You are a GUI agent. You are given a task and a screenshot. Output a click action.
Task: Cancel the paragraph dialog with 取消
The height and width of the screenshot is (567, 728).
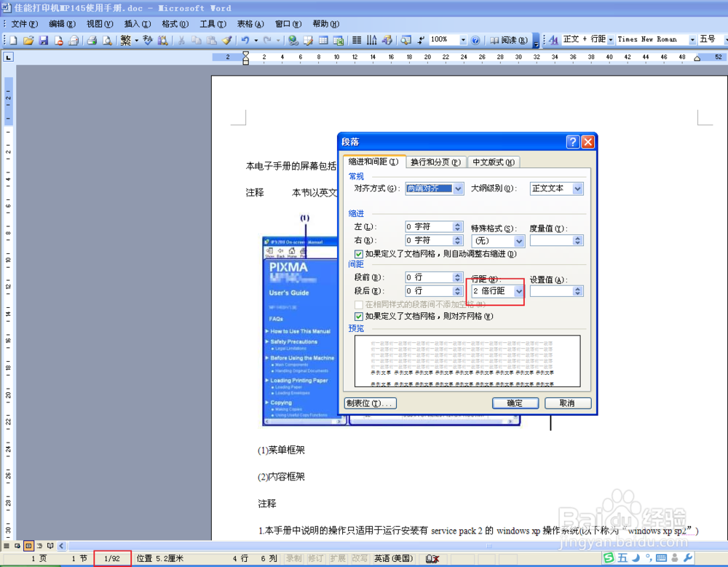pos(567,403)
